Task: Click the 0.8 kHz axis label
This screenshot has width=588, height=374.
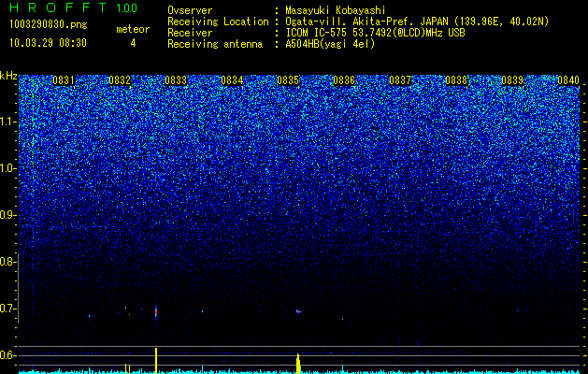Action: click(x=7, y=262)
